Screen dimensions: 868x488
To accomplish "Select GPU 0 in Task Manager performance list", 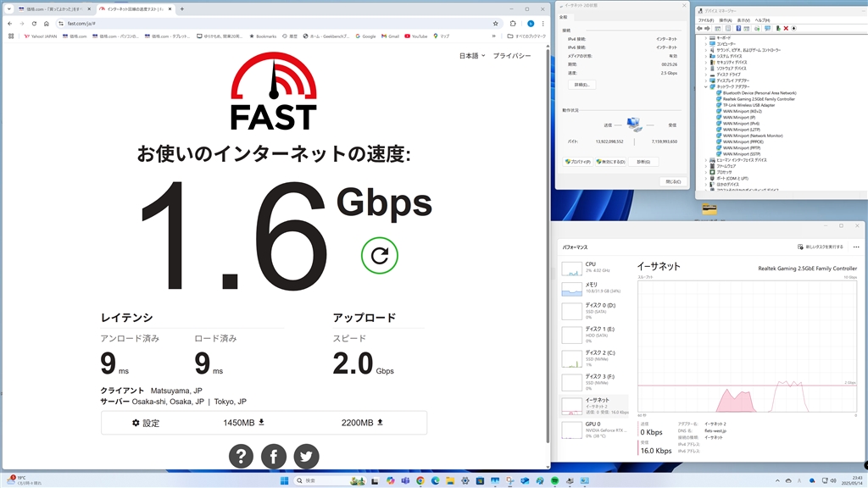I will pyautogui.click(x=594, y=430).
